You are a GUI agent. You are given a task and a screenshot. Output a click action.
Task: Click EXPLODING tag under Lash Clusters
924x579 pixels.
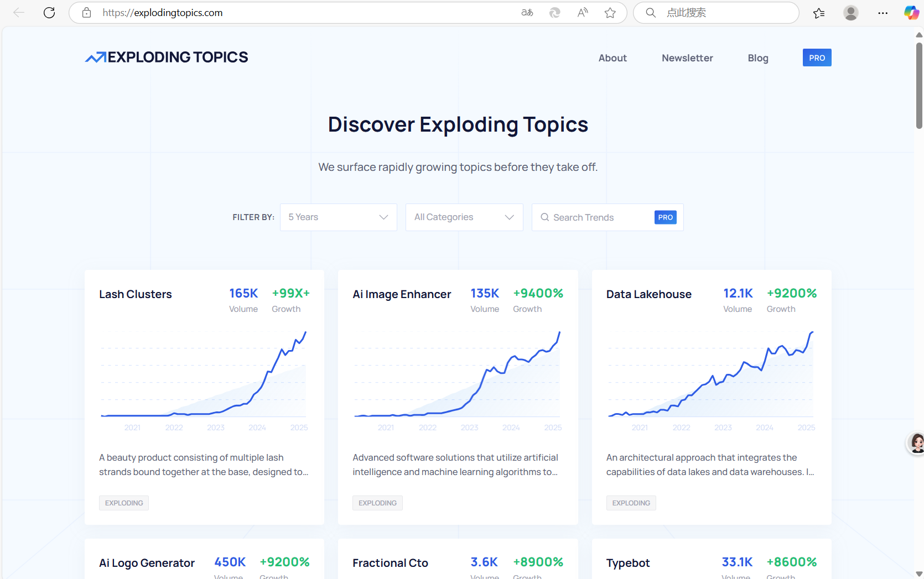pyautogui.click(x=124, y=503)
